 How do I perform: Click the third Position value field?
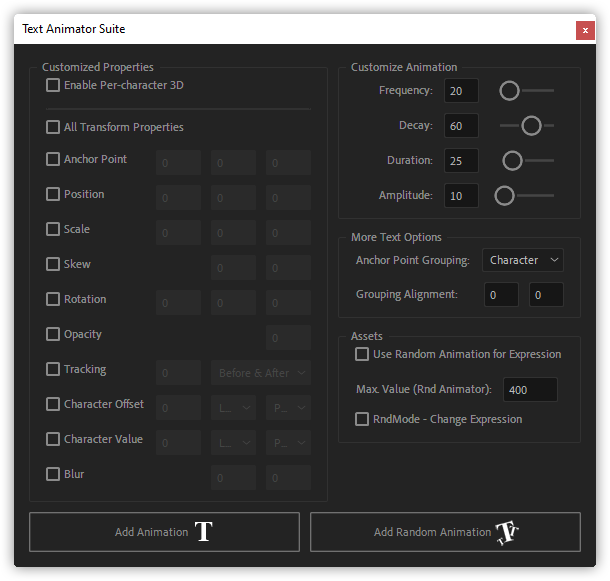coord(288,198)
